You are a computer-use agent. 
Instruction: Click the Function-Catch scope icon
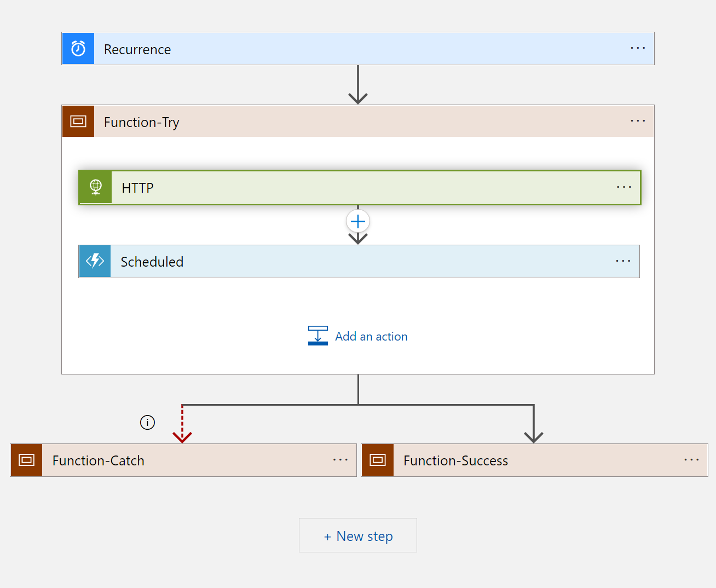point(26,460)
